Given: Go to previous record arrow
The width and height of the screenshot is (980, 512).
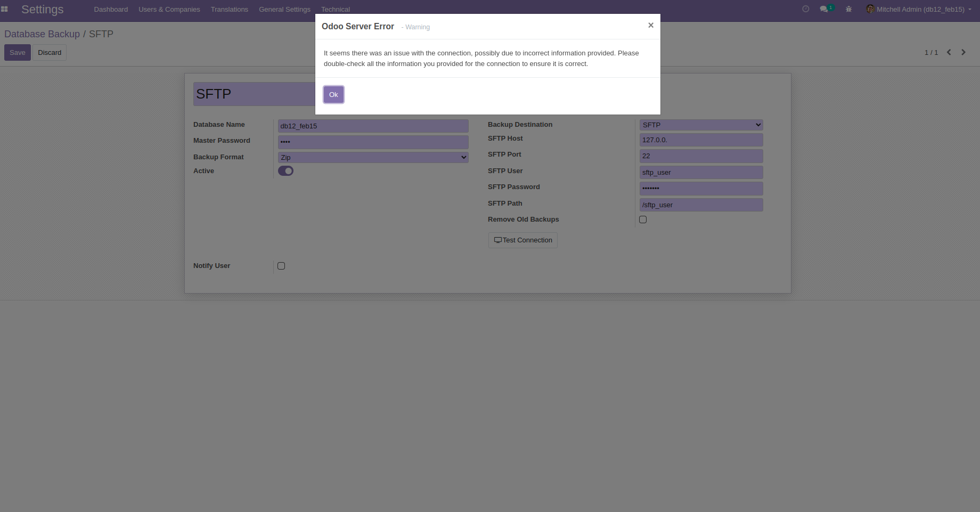Looking at the screenshot, I should click(949, 52).
